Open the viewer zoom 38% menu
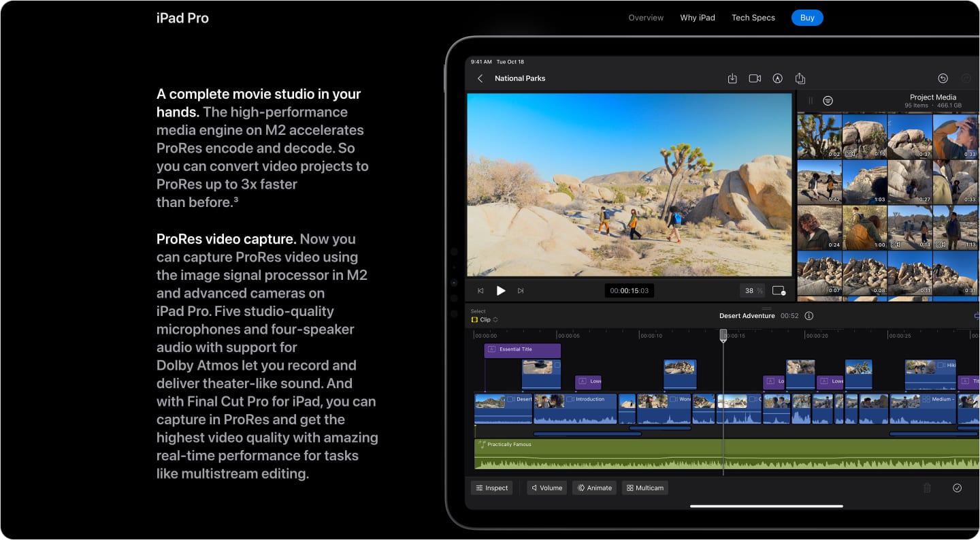The image size is (980, 540). 752,291
